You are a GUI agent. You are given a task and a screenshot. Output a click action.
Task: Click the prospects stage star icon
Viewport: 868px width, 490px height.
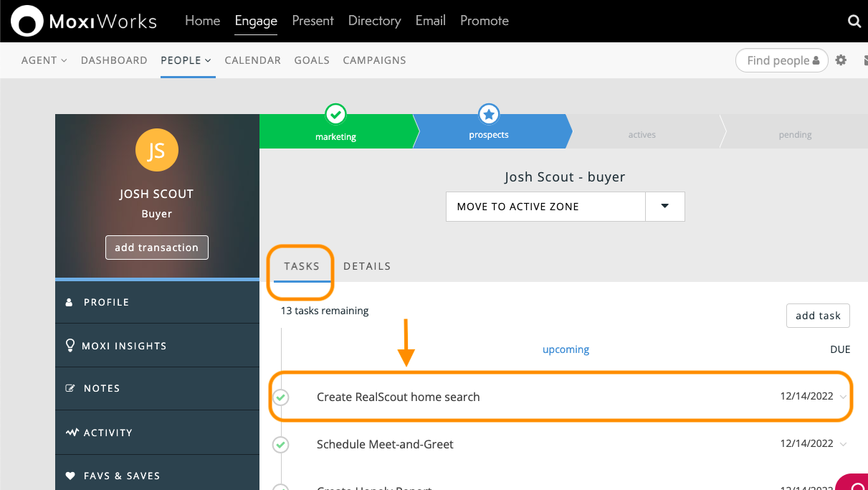489,113
